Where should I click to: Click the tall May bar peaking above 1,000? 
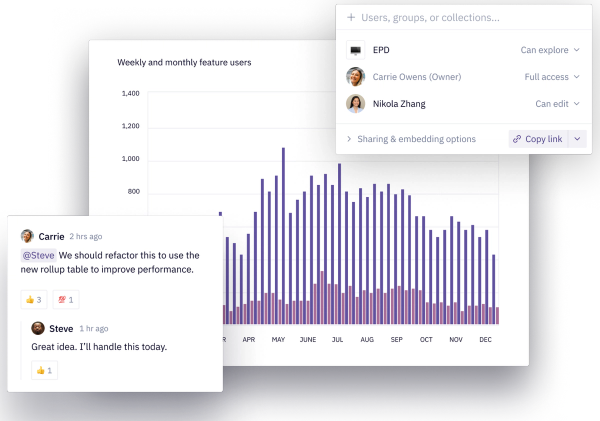click(283, 236)
